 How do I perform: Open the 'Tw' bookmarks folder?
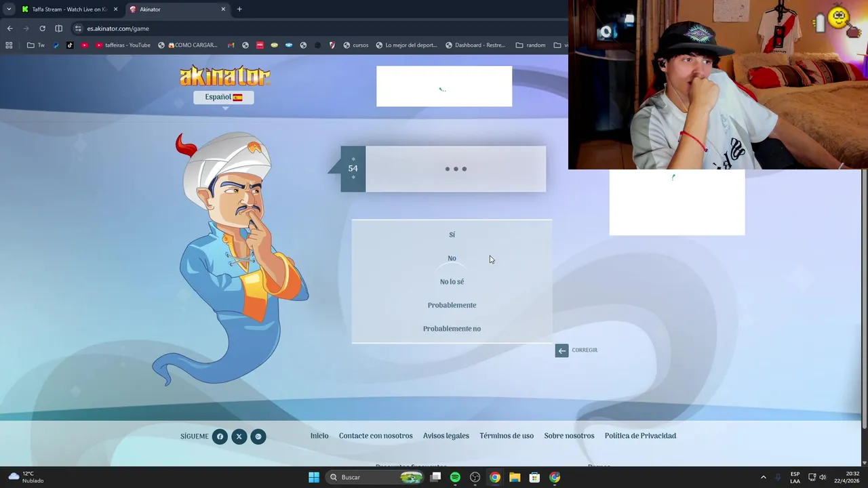coord(36,45)
